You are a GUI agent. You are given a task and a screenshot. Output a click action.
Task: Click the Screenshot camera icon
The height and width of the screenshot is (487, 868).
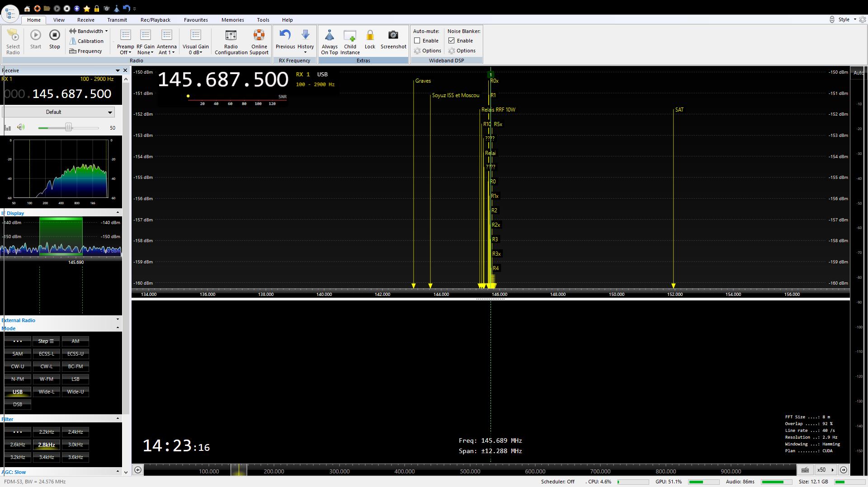[393, 36]
